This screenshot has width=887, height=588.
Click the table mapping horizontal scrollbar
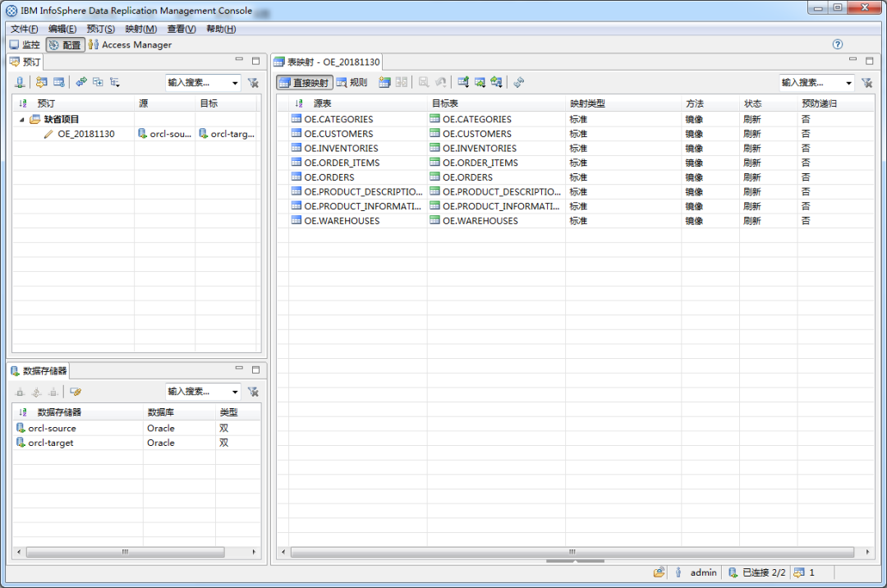click(572, 552)
